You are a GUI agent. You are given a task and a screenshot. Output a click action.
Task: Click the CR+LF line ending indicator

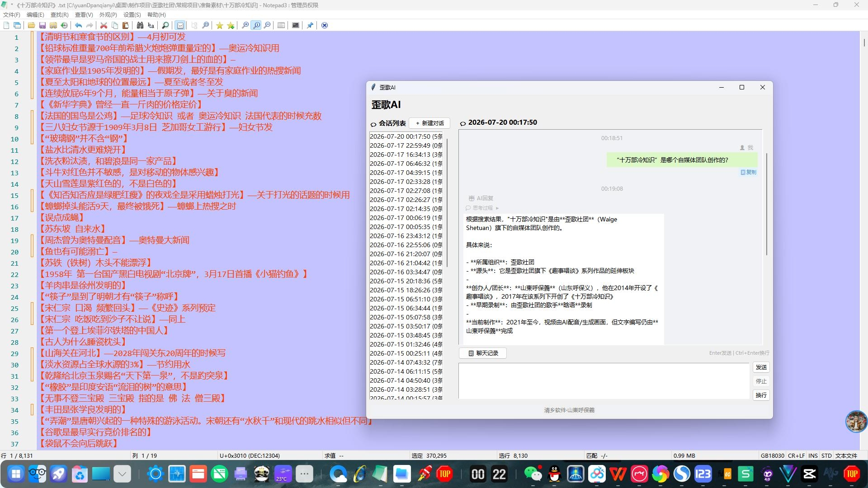tap(796, 456)
